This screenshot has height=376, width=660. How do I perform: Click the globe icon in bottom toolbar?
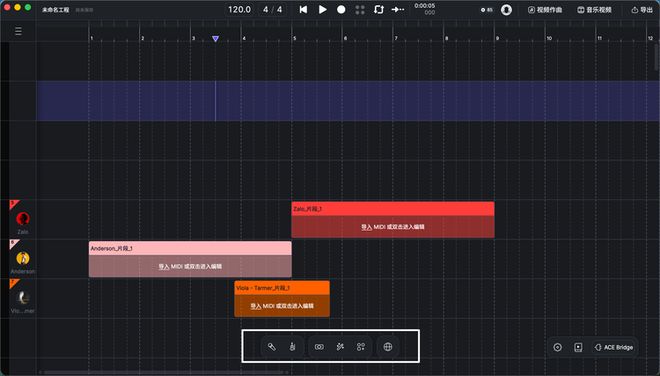(388, 347)
